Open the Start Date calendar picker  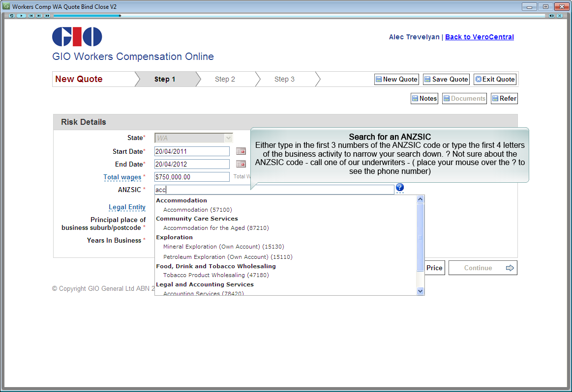[x=241, y=151]
